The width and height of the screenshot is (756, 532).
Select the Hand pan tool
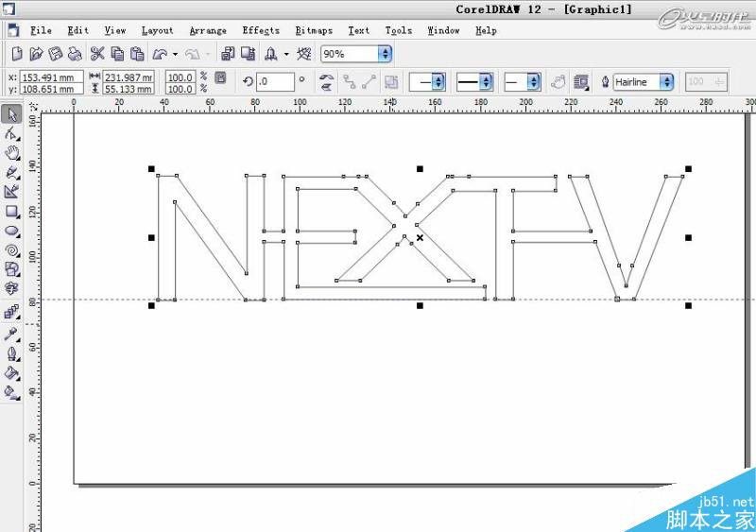pyautogui.click(x=11, y=153)
